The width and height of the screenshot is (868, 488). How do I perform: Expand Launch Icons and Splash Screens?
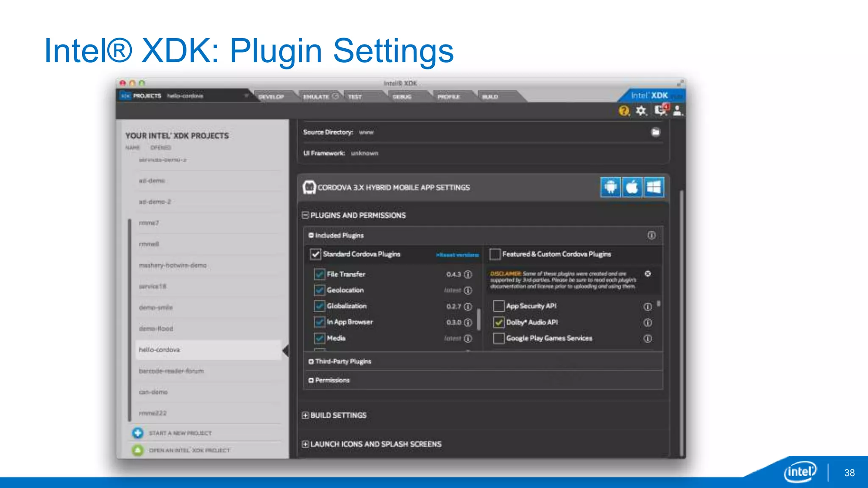tap(305, 444)
